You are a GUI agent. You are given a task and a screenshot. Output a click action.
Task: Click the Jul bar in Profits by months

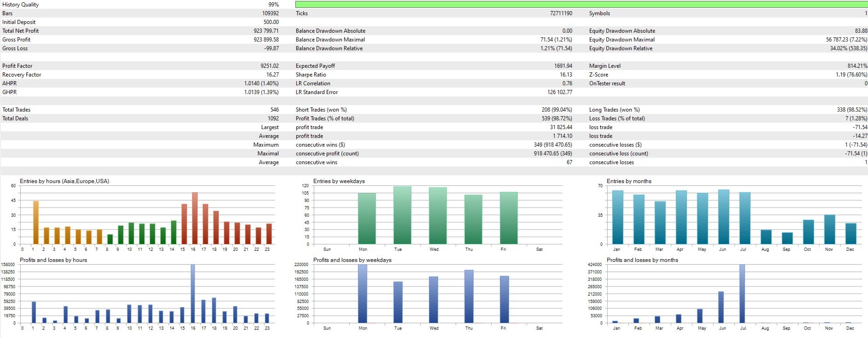[742, 294]
